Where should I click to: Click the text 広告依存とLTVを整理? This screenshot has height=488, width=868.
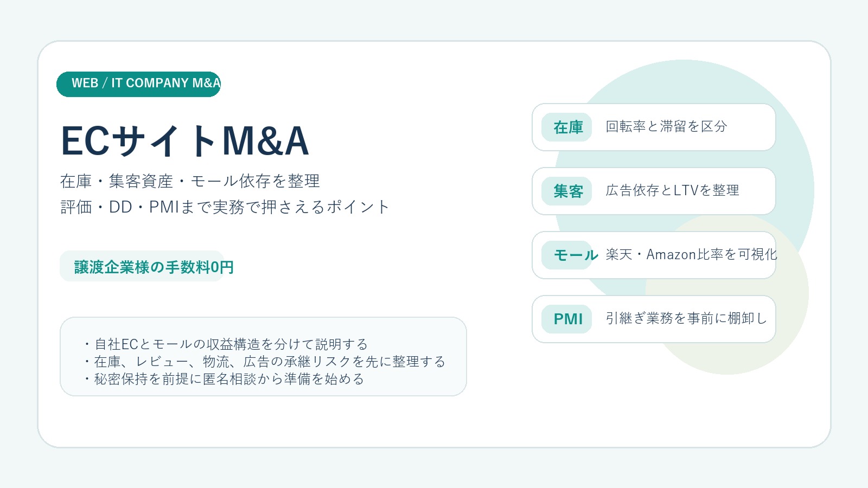[x=673, y=191]
